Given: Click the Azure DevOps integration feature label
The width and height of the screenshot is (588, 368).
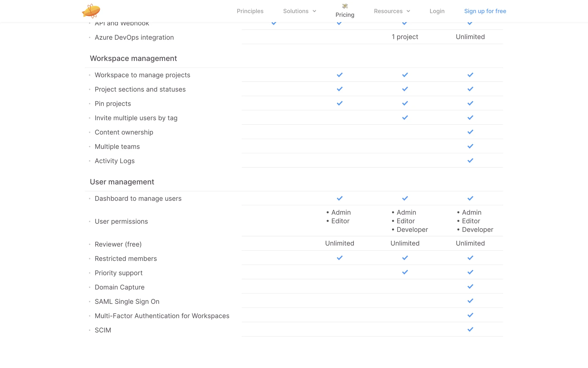Looking at the screenshot, I should click(134, 37).
